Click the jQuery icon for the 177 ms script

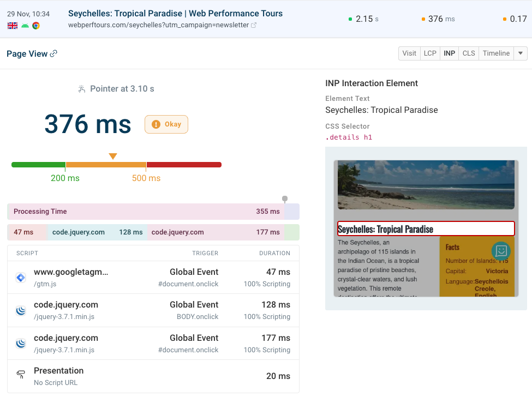(x=20, y=343)
